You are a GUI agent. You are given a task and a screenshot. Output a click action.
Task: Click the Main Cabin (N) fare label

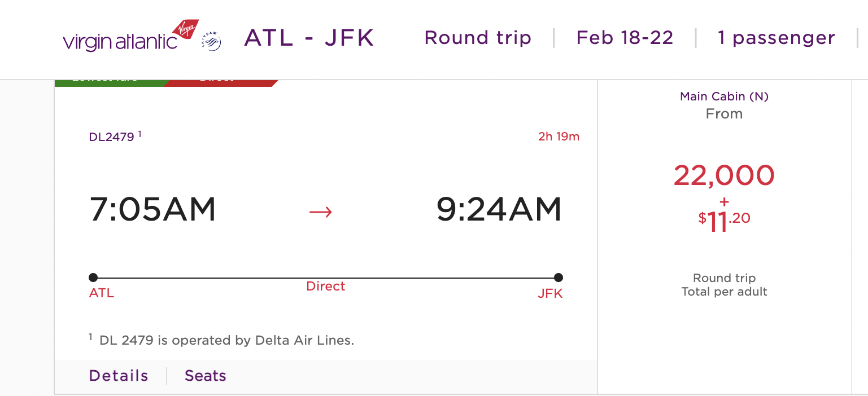pyautogui.click(x=724, y=96)
